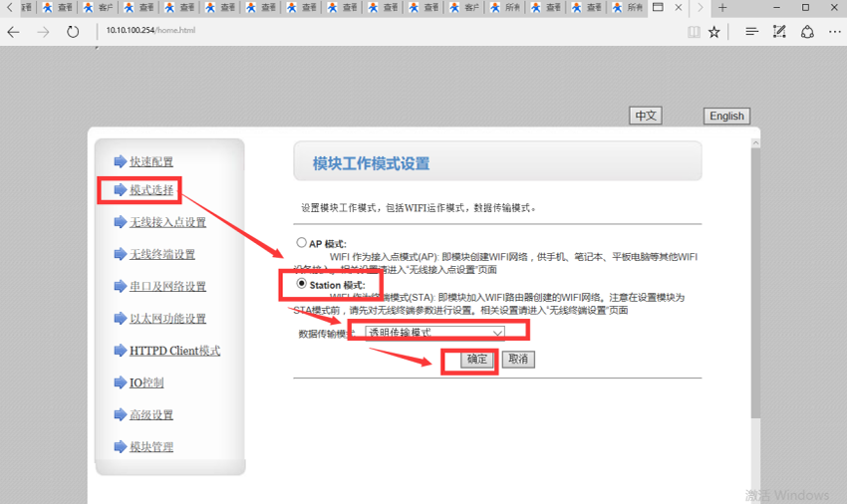The image size is (847, 504).
Task: Click the blue arrow icon beside 快速配置
Action: [120, 161]
